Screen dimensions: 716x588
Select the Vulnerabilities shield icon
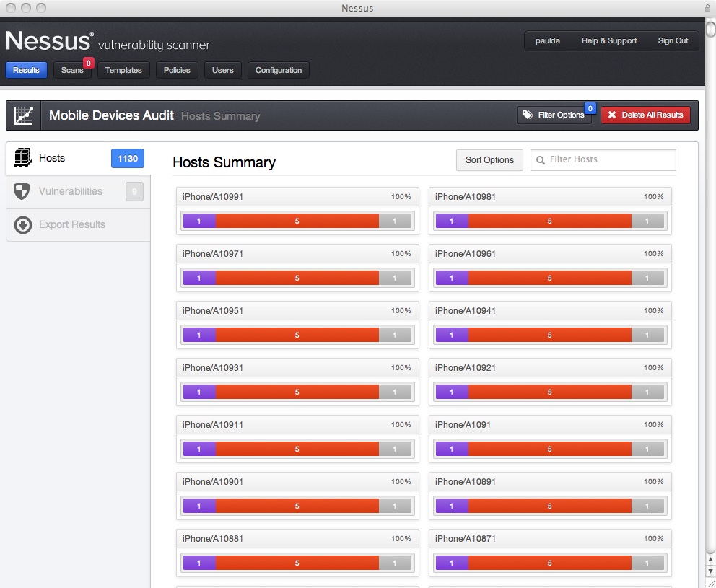[23, 190]
